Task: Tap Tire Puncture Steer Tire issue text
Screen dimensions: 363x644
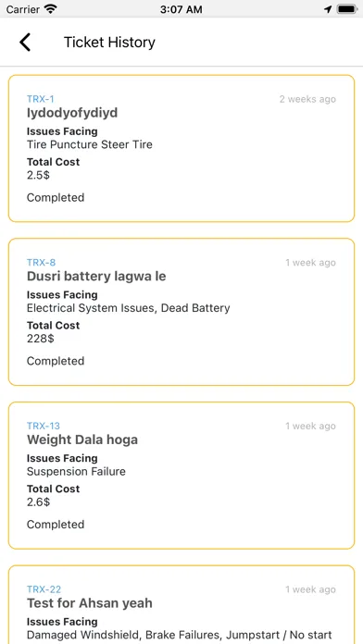Action: (x=90, y=144)
